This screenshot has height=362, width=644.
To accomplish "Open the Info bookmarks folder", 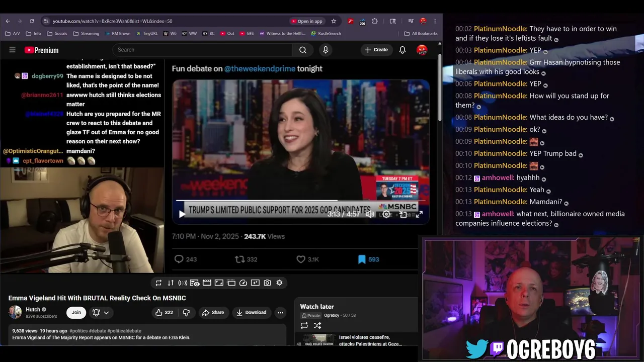I will [33, 34].
